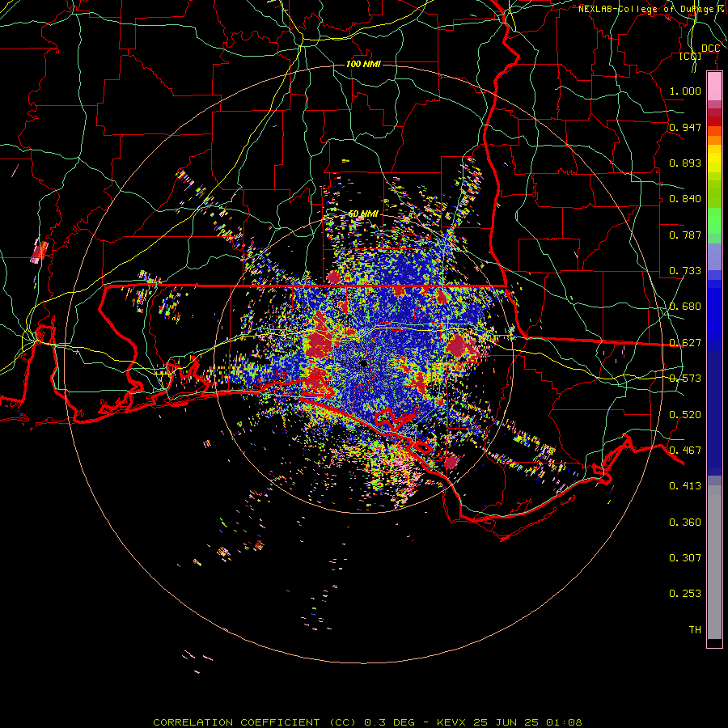Click the 0.947 legend value
728x728 pixels.
tap(685, 127)
